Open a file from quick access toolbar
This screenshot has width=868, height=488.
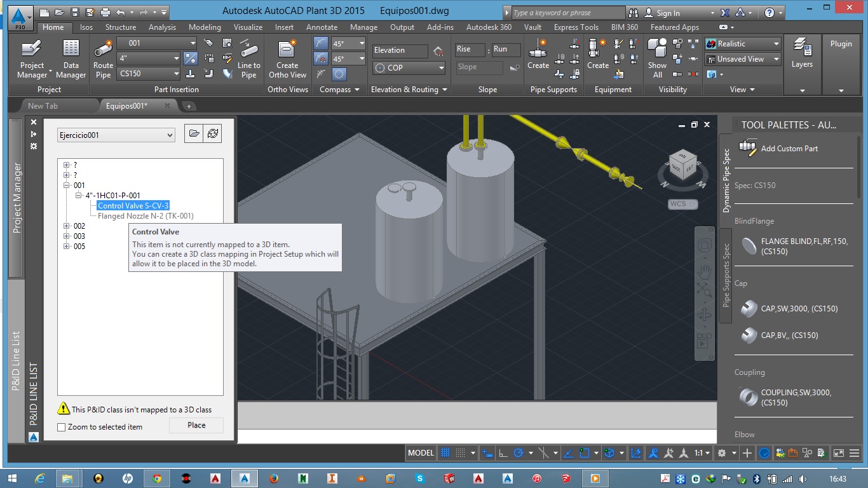[x=59, y=12]
